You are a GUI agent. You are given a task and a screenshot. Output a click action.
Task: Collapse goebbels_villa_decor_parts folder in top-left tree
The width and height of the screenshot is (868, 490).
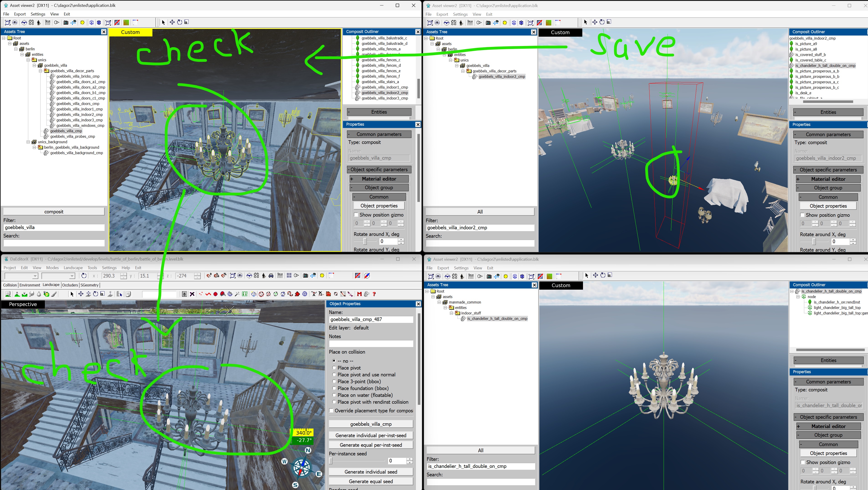(40, 71)
